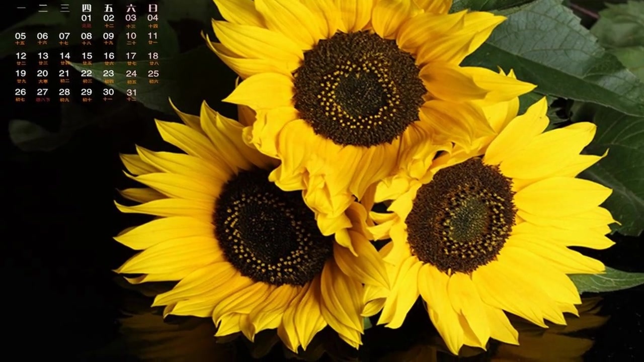This screenshot has height=362, width=644.
Task: Select date 30 on calendar
Action: (x=109, y=92)
